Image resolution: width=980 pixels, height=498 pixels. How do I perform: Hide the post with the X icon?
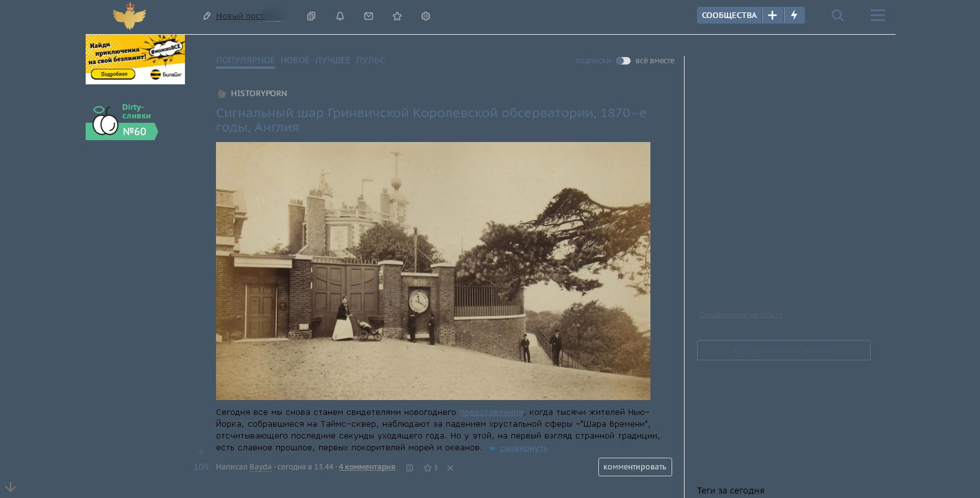point(451,468)
